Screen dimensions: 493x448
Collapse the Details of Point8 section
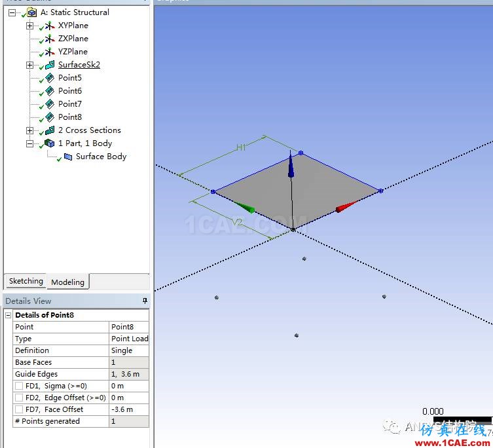(x=9, y=315)
